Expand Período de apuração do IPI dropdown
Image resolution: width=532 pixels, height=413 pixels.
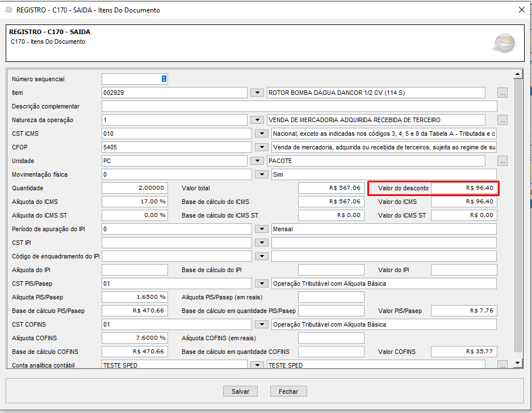click(x=261, y=229)
